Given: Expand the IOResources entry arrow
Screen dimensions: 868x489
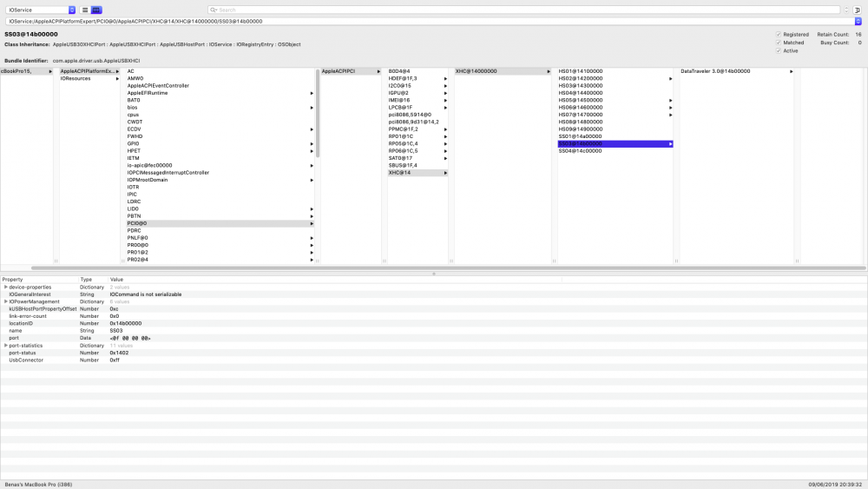Looking at the screenshot, I should click(x=117, y=79).
